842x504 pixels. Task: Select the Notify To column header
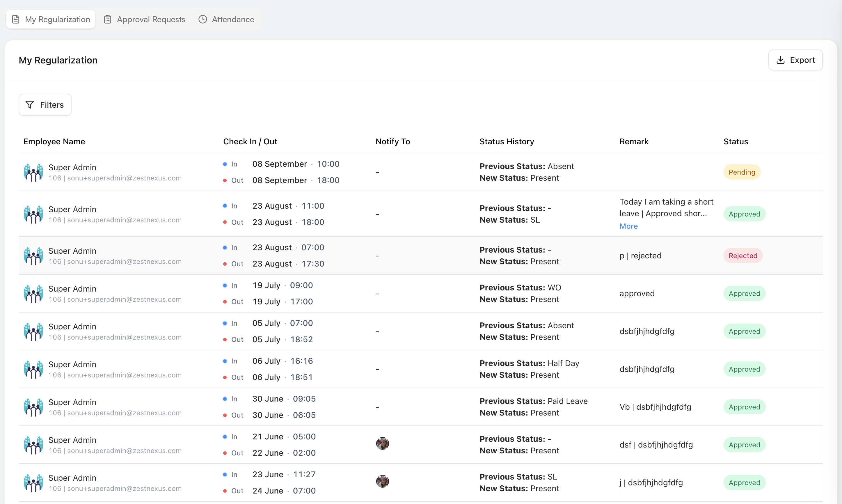(392, 142)
